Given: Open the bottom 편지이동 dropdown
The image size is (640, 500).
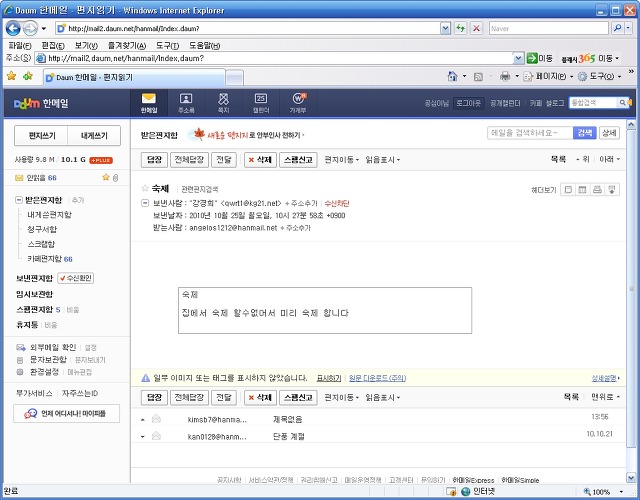Looking at the screenshot, I should click(341, 397).
